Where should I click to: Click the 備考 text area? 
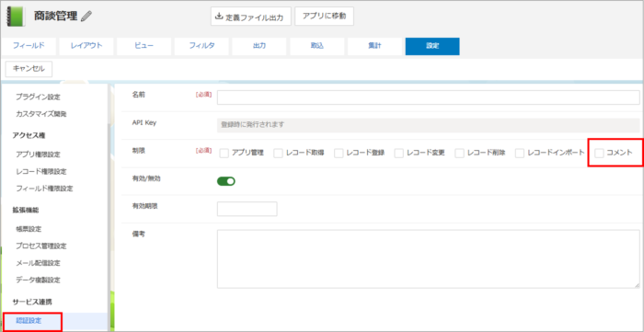pos(429,259)
